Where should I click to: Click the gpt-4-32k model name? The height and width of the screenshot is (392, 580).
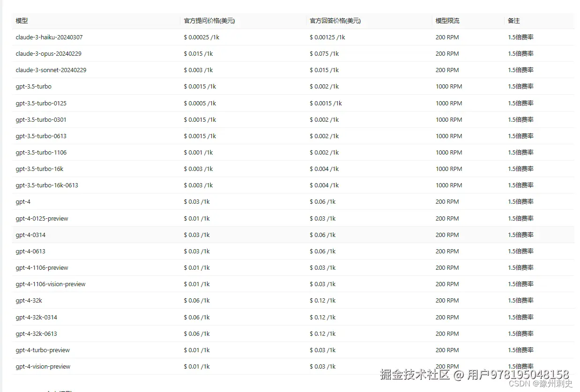coord(29,300)
